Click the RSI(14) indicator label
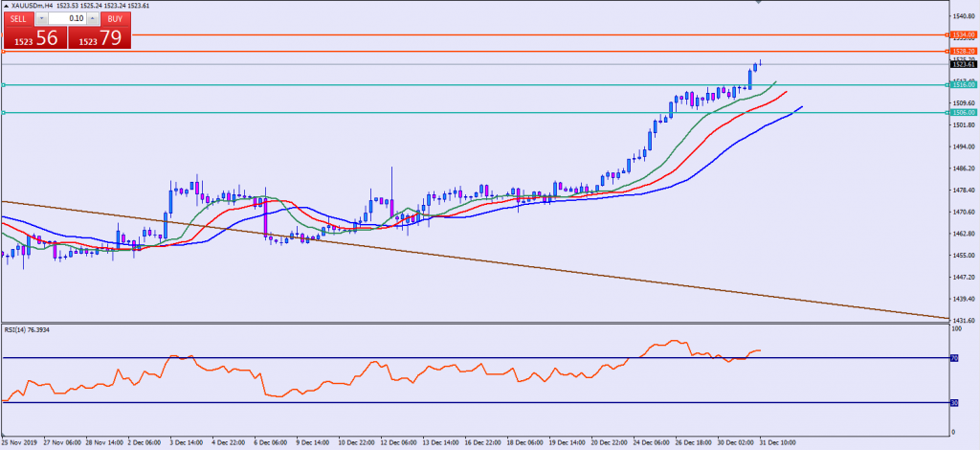 pos(27,330)
